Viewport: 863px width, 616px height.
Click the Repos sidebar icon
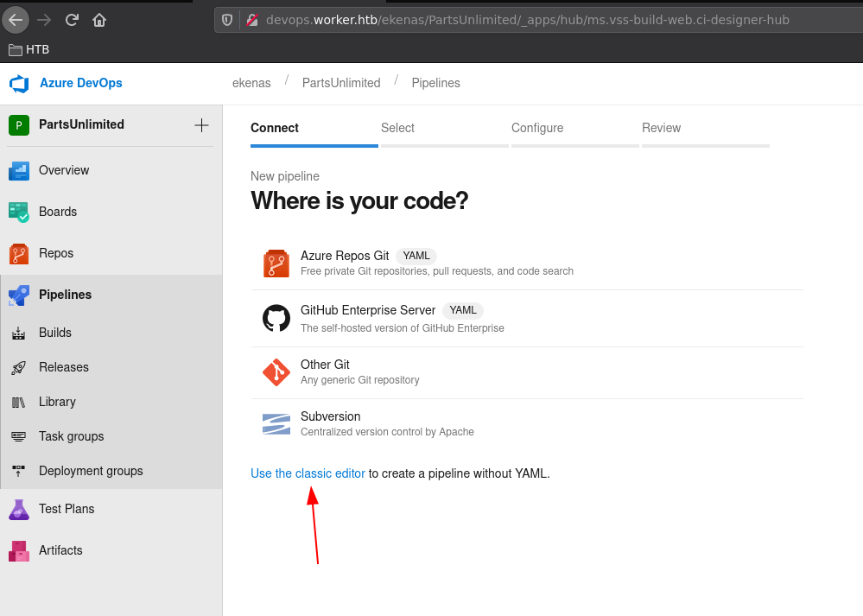point(19,254)
